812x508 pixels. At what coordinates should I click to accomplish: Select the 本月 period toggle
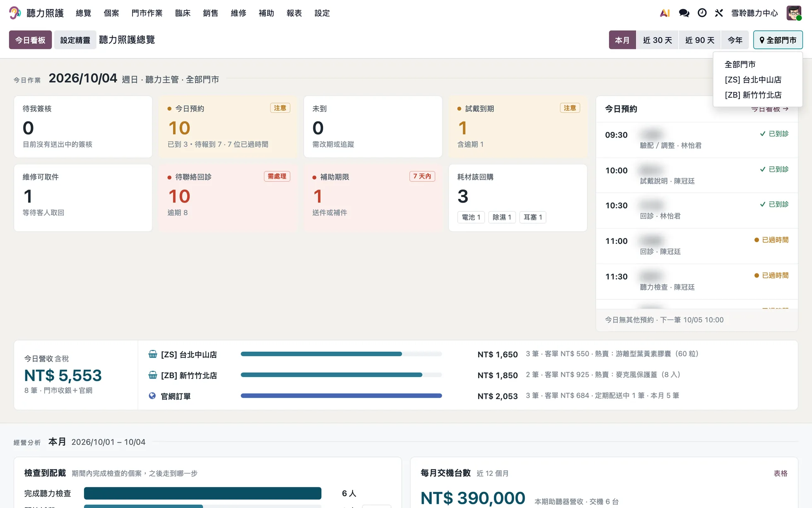click(622, 40)
